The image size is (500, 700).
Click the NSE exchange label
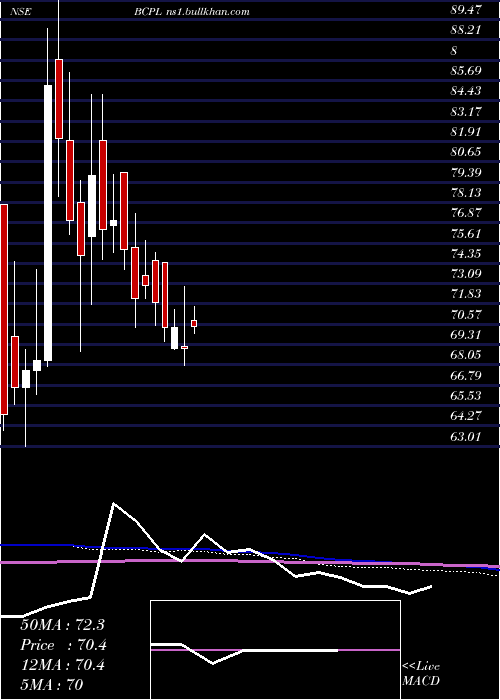coord(21,12)
